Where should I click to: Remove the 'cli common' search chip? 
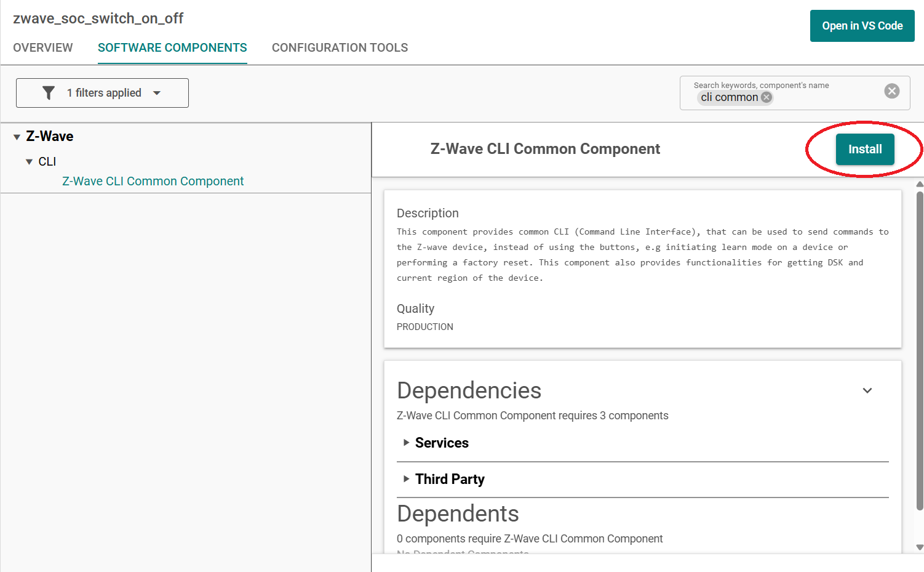766,97
